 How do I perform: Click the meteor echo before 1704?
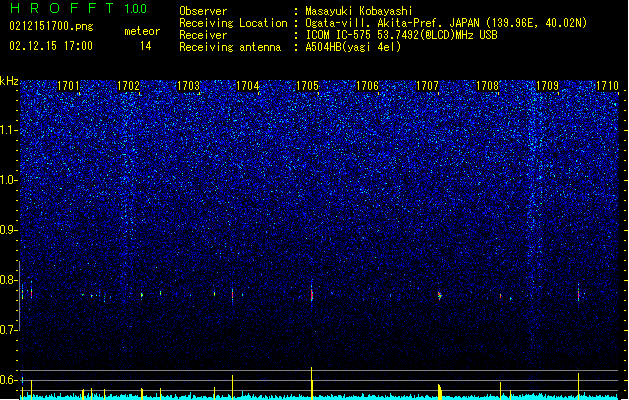[232, 294]
